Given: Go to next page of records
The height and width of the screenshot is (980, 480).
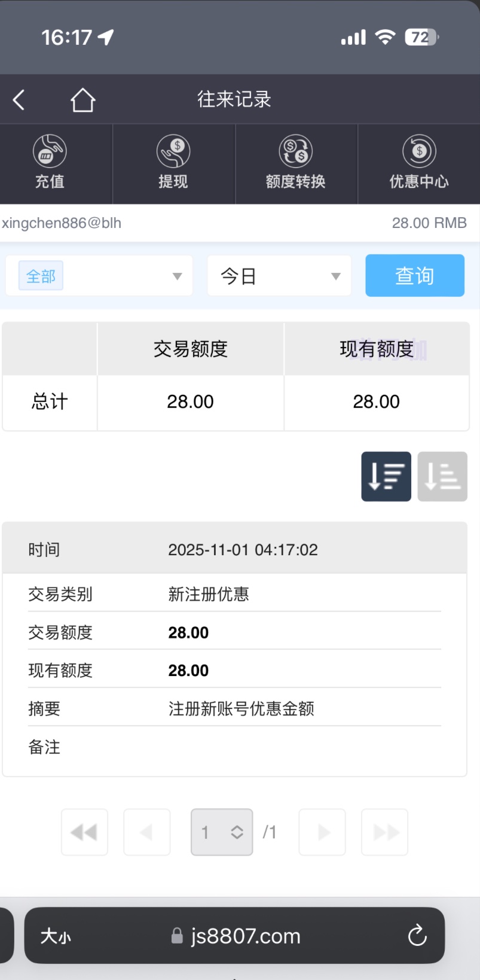Looking at the screenshot, I should [322, 832].
